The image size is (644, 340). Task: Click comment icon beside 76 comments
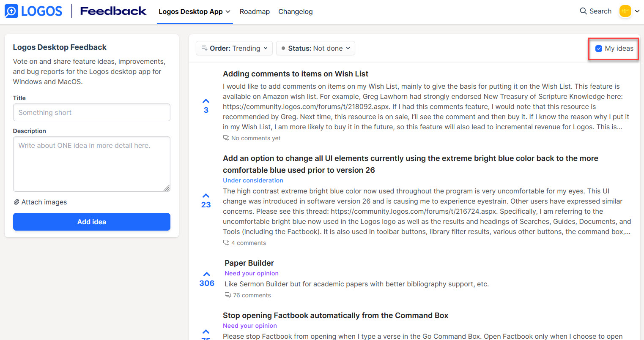pos(228,295)
